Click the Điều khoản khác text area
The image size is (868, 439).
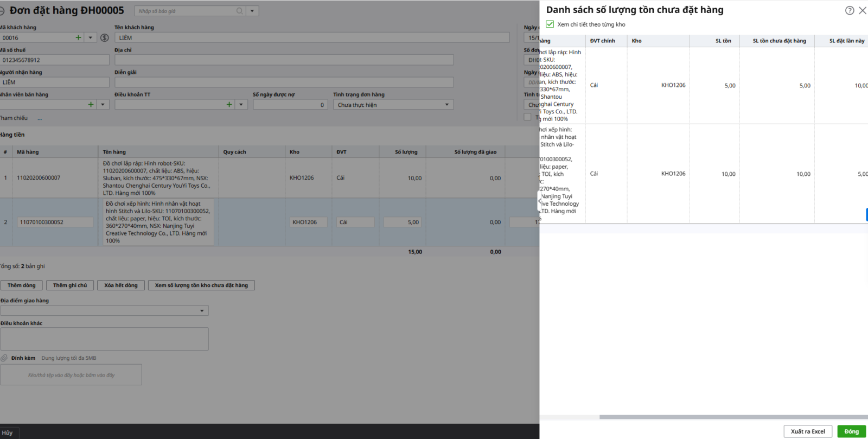pos(105,339)
